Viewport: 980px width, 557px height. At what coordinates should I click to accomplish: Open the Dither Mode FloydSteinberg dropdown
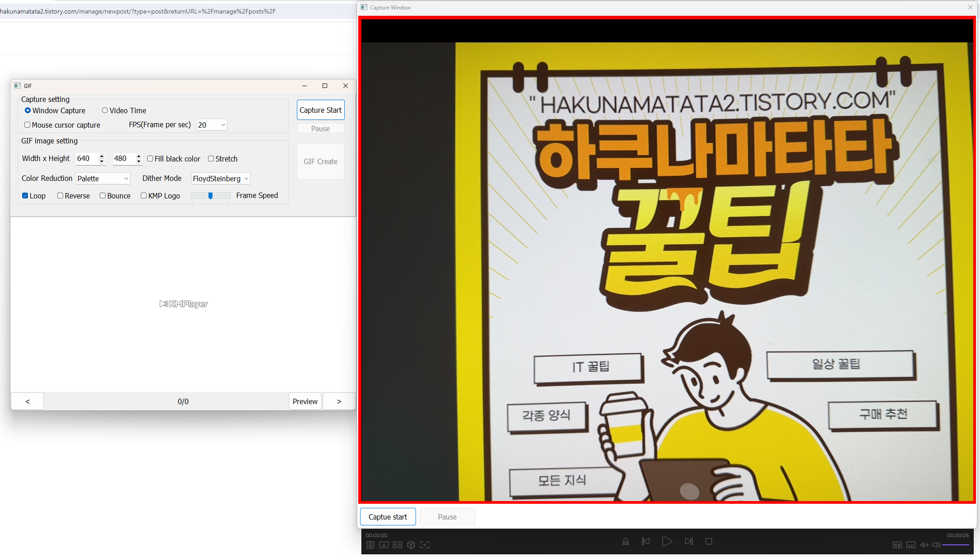221,179
